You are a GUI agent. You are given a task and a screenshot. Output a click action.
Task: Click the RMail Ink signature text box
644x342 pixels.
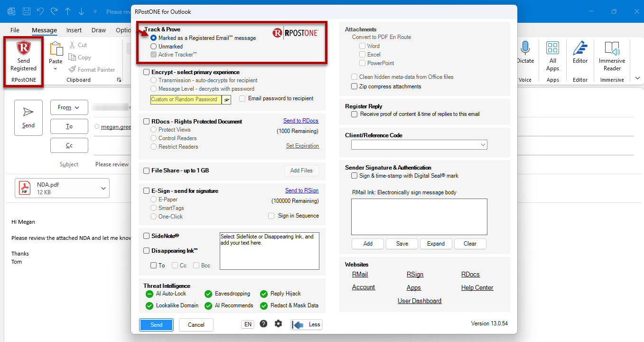[x=419, y=217]
